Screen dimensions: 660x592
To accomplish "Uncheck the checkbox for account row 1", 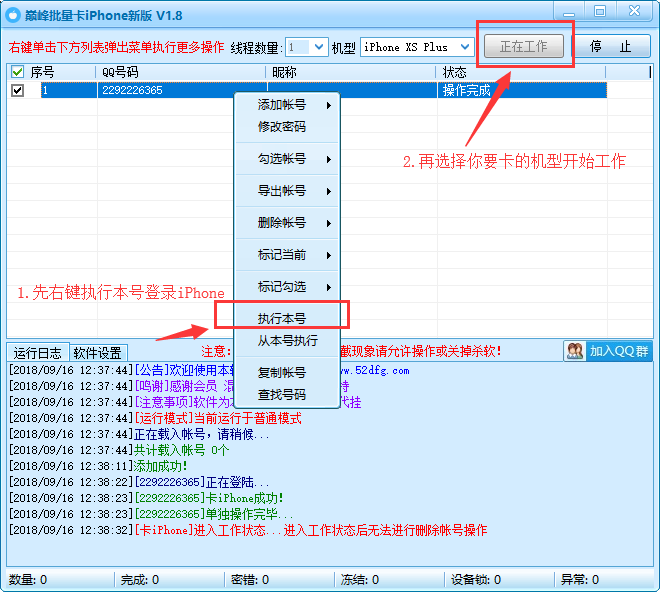I will tap(17, 90).
